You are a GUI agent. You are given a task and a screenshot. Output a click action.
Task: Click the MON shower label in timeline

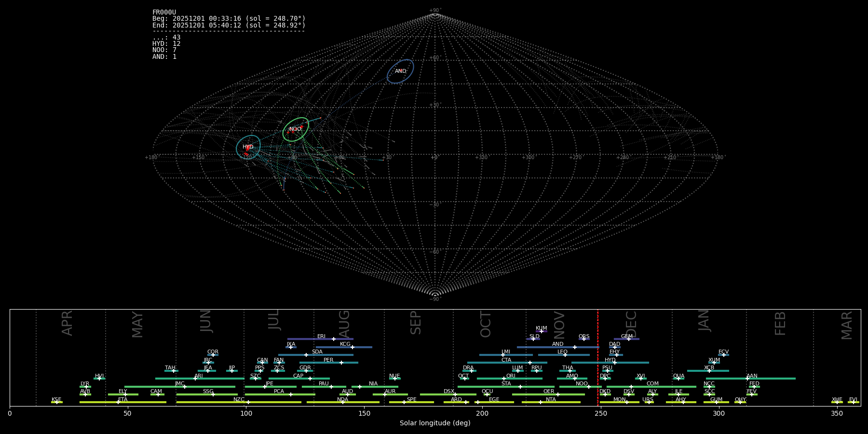(x=620, y=400)
